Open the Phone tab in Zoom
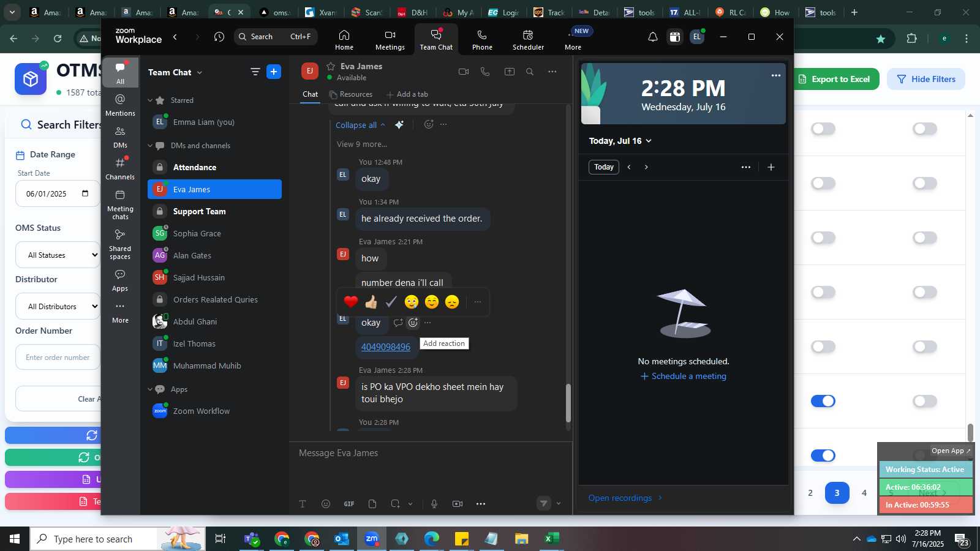The height and width of the screenshot is (551, 980). [482, 40]
